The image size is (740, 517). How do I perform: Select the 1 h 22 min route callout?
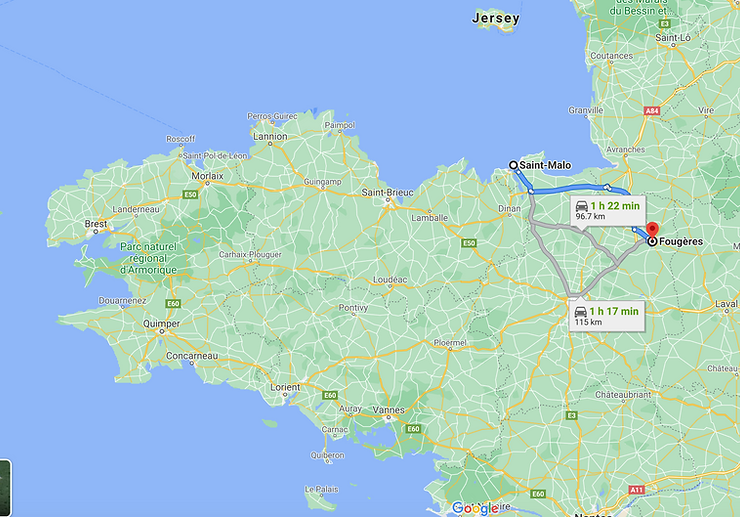point(608,211)
